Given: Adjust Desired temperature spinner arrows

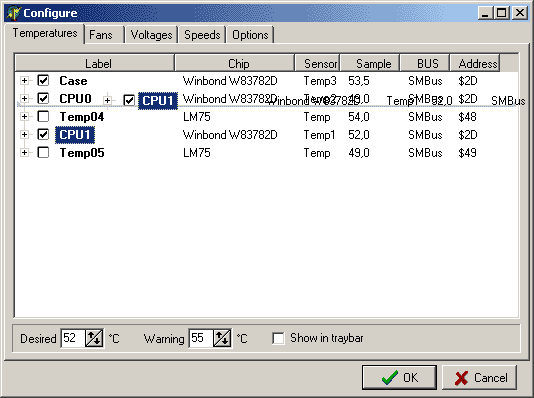Looking at the screenshot, I should click(x=94, y=338).
